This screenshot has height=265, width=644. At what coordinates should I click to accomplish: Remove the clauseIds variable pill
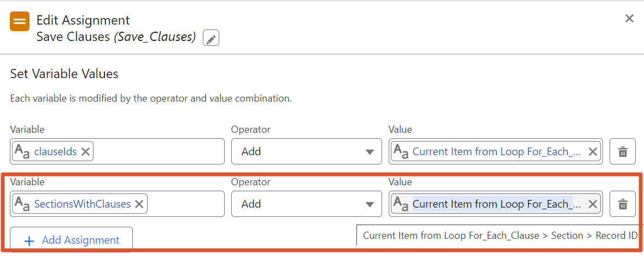tap(85, 151)
